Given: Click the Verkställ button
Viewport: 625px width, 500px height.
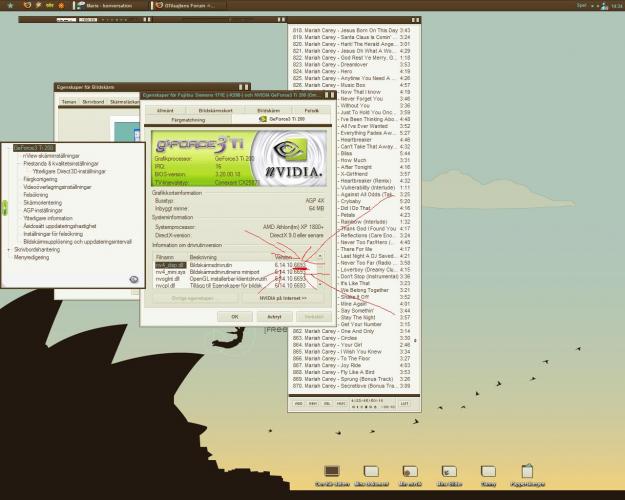Looking at the screenshot, I should pyautogui.click(x=314, y=317).
